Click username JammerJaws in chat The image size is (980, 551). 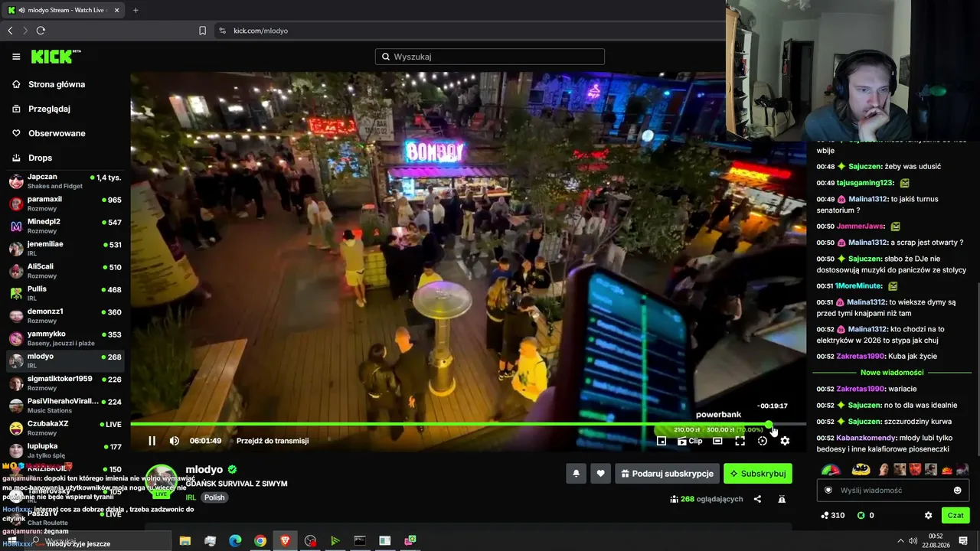[x=860, y=227]
